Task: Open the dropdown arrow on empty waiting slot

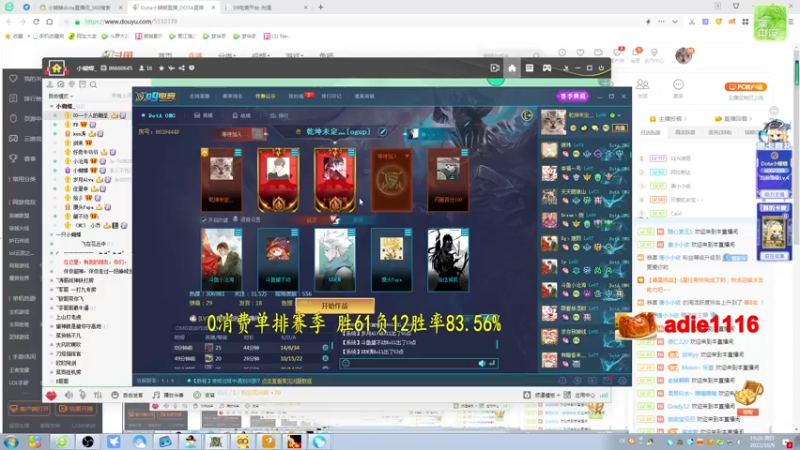Action: click(407, 156)
